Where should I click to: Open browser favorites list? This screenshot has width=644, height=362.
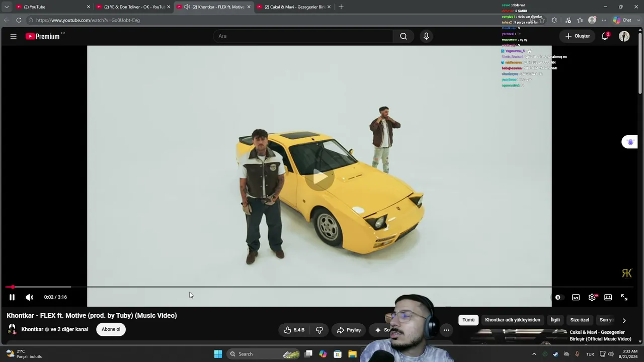tap(580, 20)
